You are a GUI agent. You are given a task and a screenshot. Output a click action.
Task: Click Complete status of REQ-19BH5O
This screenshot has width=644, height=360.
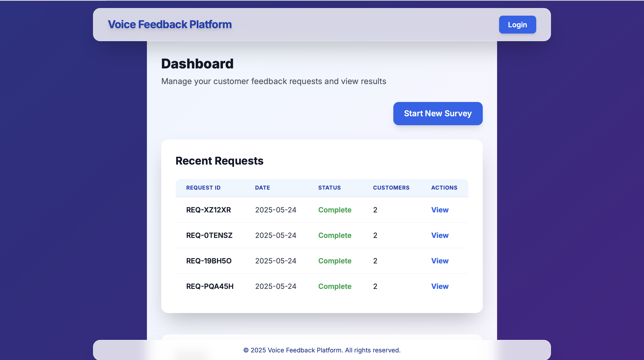pyautogui.click(x=335, y=261)
